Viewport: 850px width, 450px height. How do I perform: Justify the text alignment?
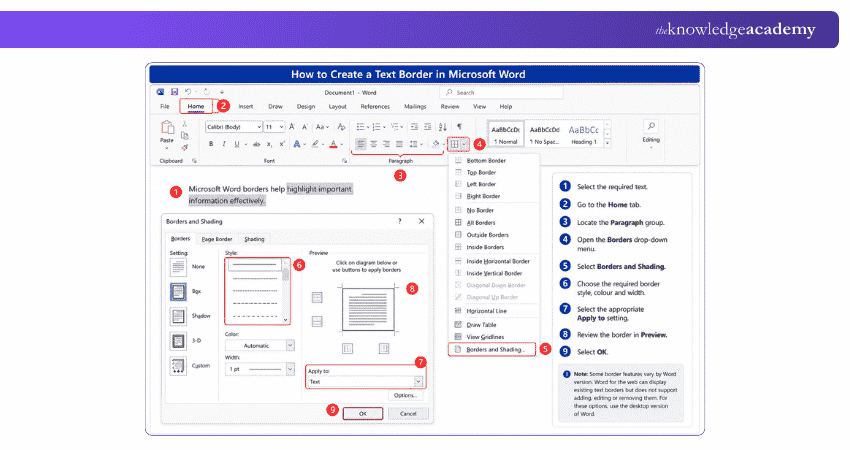click(400, 144)
